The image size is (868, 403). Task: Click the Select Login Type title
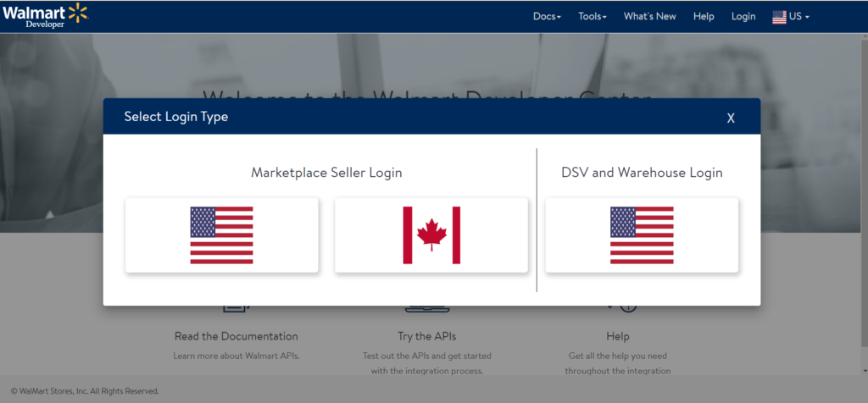[x=176, y=117]
